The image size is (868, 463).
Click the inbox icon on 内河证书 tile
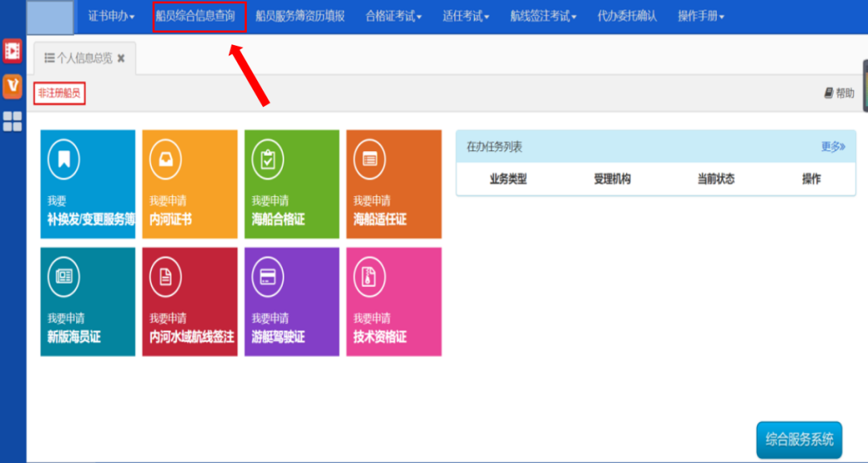coord(166,159)
